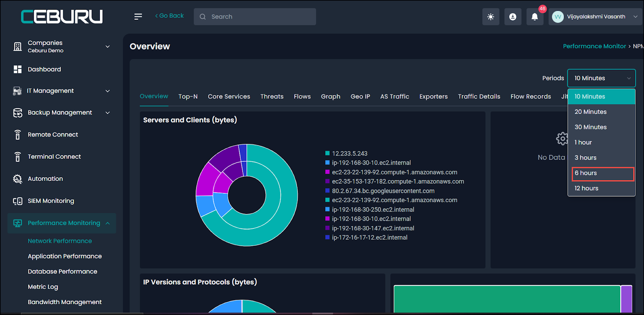This screenshot has height=315, width=644.
Task: Select 30 Minutes period option
Action: pos(601,127)
